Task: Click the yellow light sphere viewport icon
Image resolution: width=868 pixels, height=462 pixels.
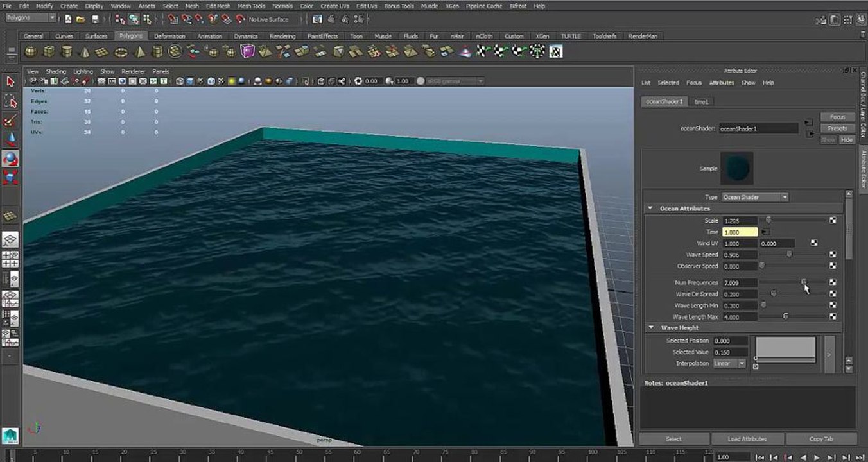Action: [231, 81]
